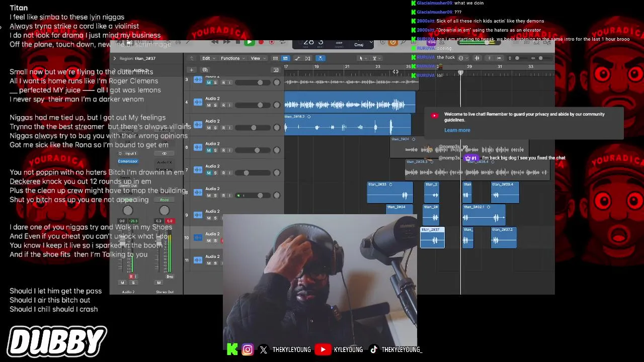This screenshot has height=362, width=644.
Task: Click the Duplicate Track icon
Action: (205, 70)
